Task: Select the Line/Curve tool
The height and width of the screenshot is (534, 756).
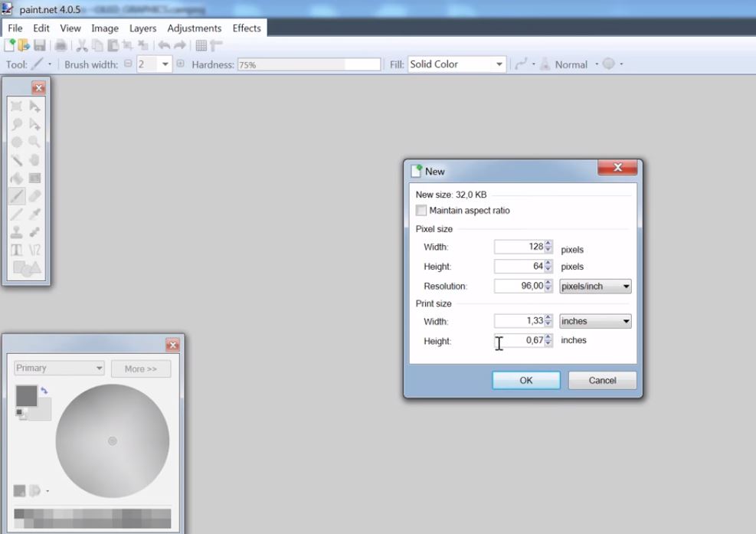Action: point(34,250)
